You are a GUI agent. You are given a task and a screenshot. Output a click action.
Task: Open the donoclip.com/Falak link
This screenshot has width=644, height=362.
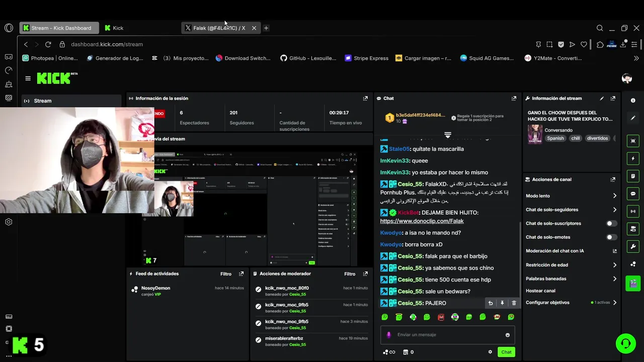422,221
